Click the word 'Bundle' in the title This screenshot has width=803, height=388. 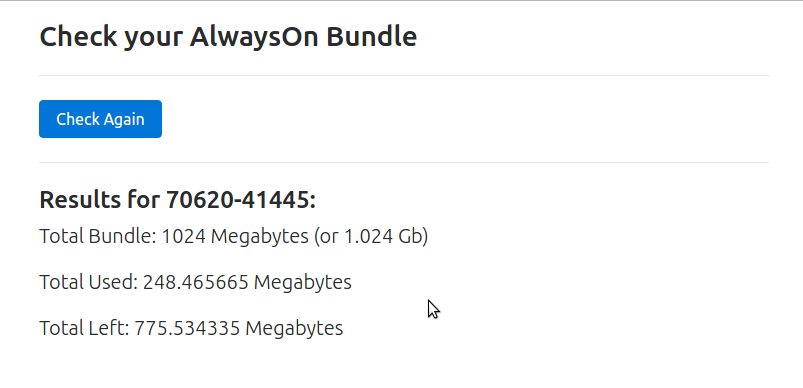[x=372, y=37]
